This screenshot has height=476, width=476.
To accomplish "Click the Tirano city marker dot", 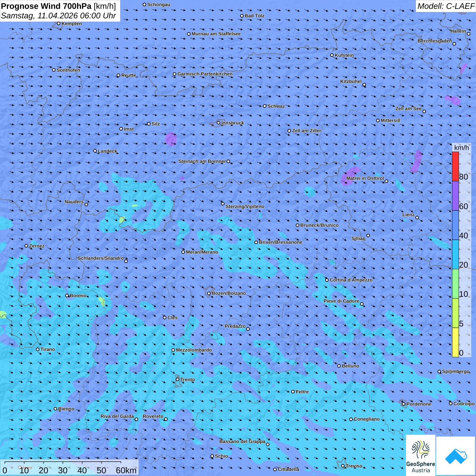I will pyautogui.click(x=38, y=349).
